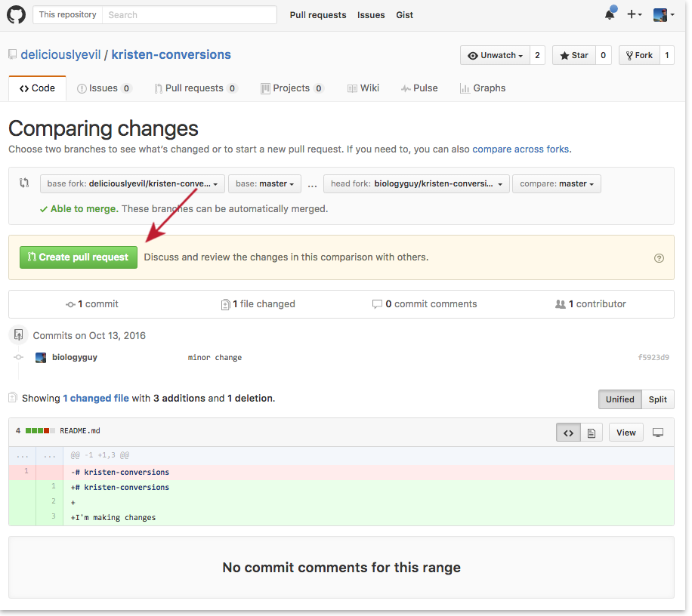Open the This repository search scope

(x=67, y=14)
